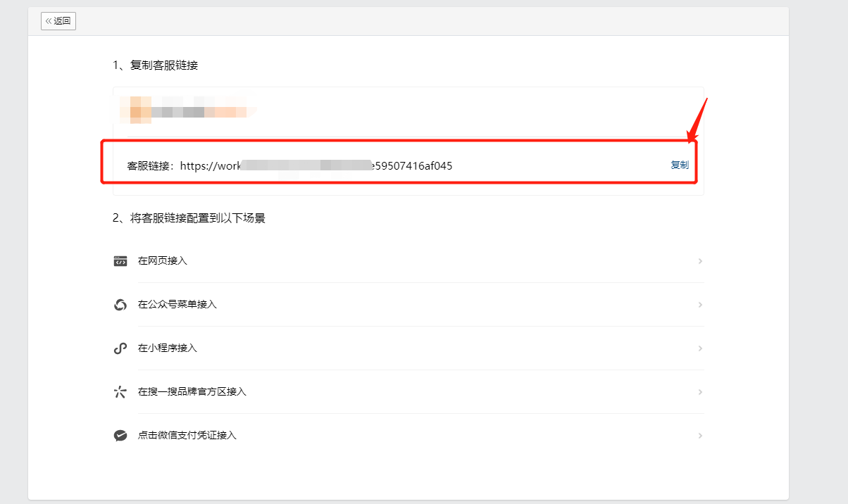848x504 pixels.
Task: Expand the 在网页接入 chevron arrow
Action: pos(700,261)
